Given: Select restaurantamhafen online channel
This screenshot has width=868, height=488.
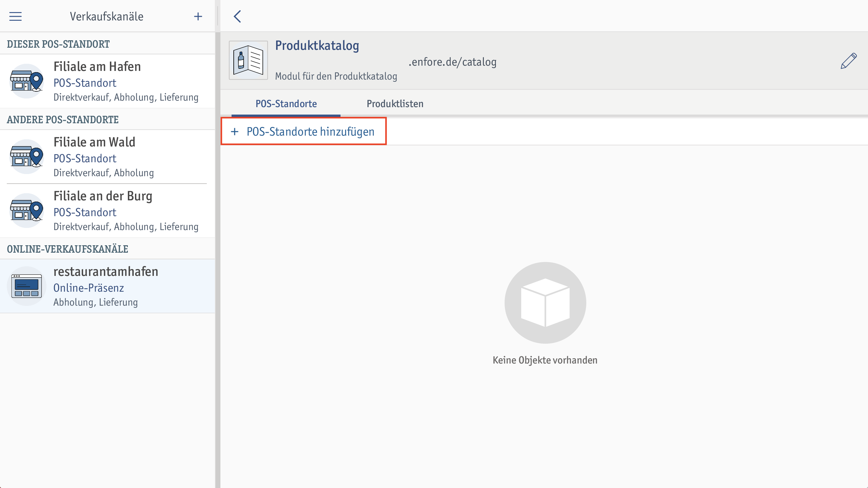Looking at the screenshot, I should pyautogui.click(x=107, y=286).
